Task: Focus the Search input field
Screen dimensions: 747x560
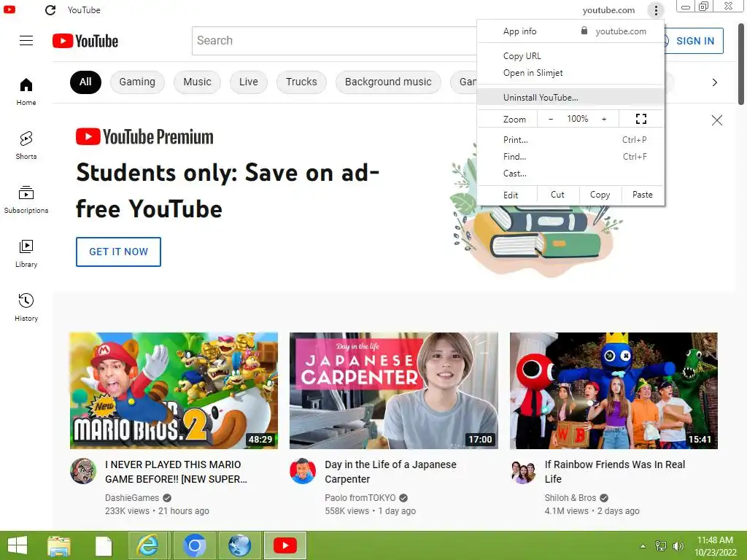Action: pyautogui.click(x=335, y=41)
